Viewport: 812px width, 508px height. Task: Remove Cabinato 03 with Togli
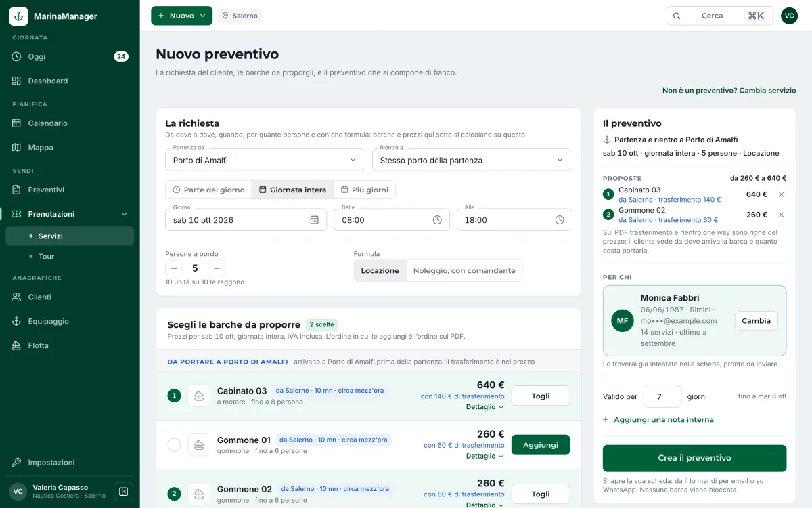point(541,396)
